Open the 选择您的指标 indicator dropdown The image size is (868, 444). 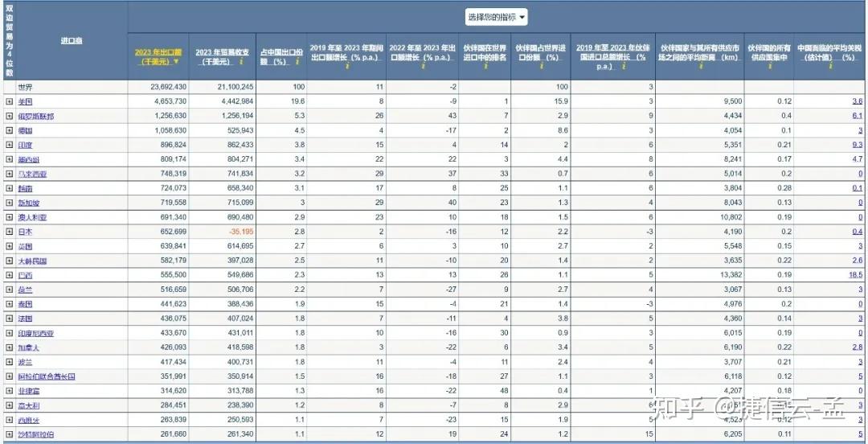[x=495, y=17]
